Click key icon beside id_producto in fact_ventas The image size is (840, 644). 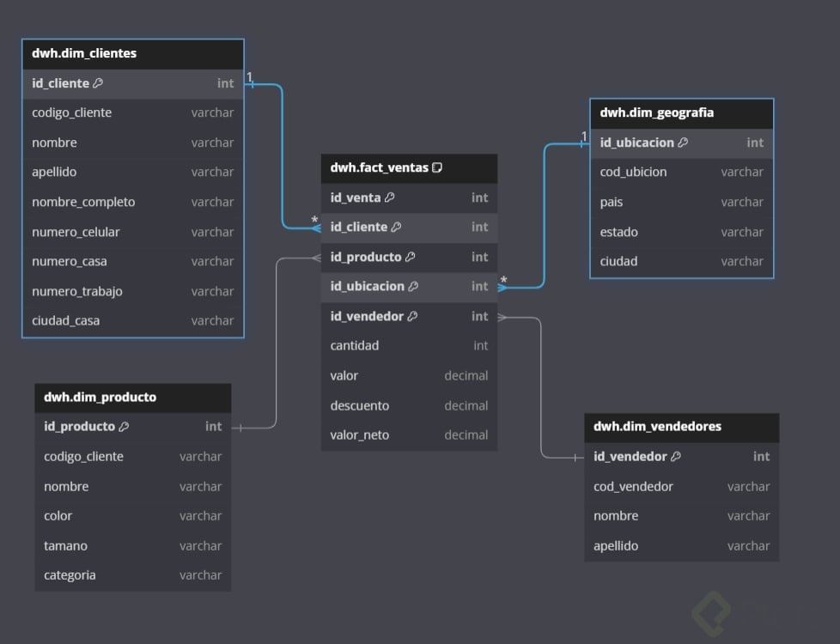411,258
